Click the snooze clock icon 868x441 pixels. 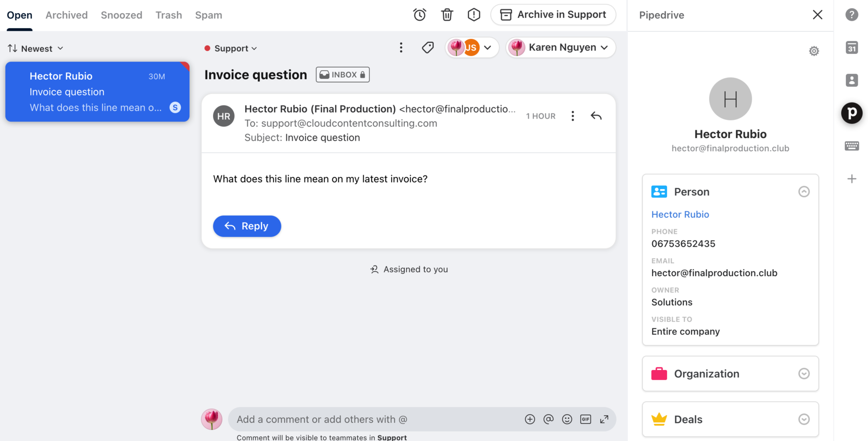419,15
